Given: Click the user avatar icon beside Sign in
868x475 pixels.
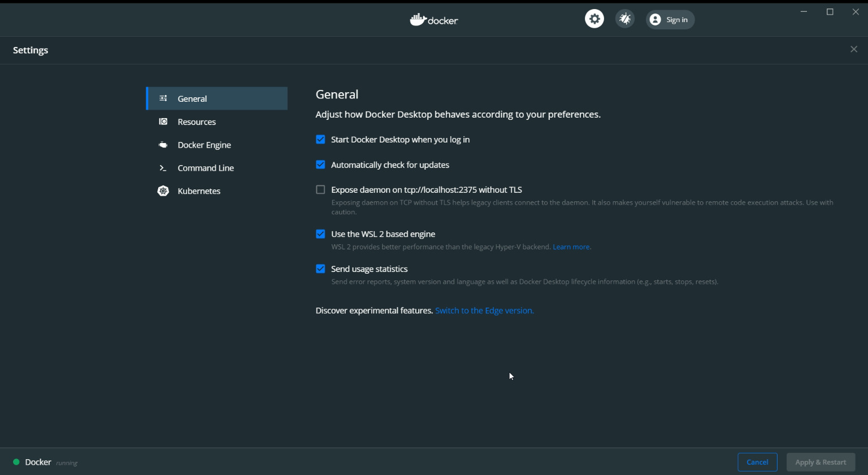Looking at the screenshot, I should point(655,20).
